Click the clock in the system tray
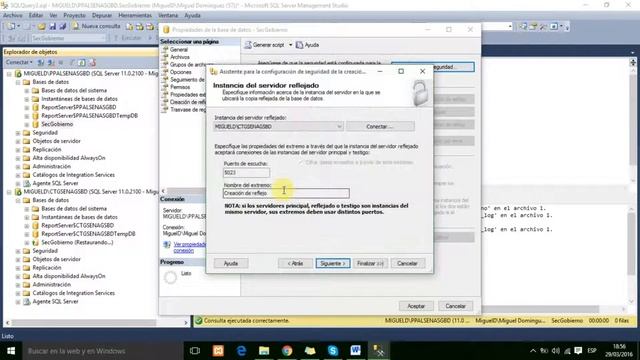The image size is (640, 360). (x=619, y=351)
